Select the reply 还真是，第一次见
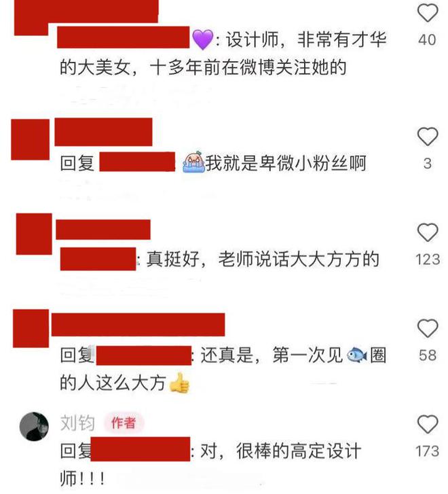 pos(272,355)
